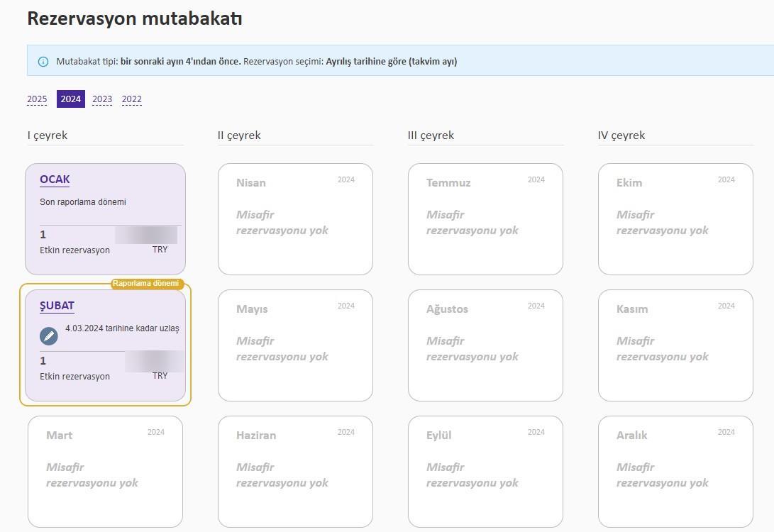Open the ŞUBAT month link

pyautogui.click(x=57, y=306)
